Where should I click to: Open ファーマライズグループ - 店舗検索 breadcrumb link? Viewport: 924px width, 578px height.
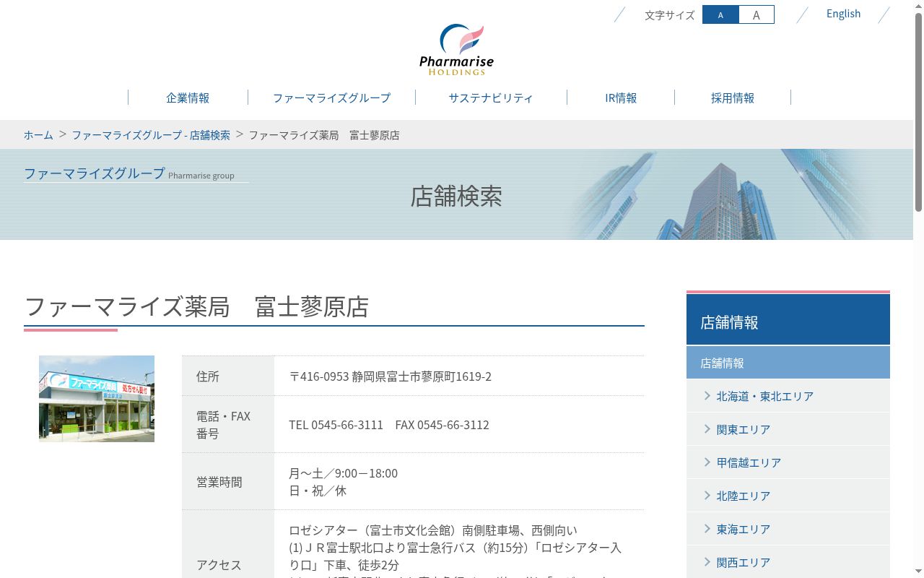[151, 135]
